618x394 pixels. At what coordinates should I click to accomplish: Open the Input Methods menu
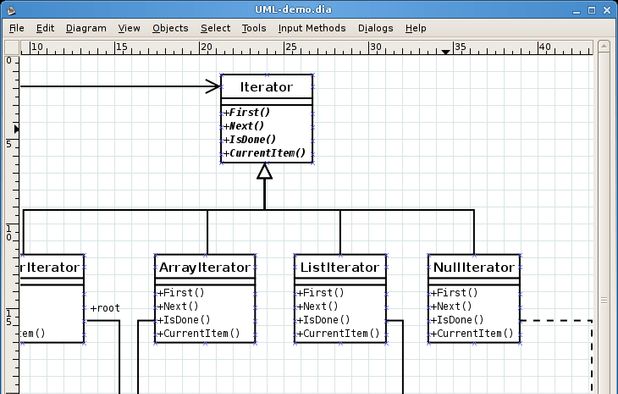pyautogui.click(x=312, y=28)
